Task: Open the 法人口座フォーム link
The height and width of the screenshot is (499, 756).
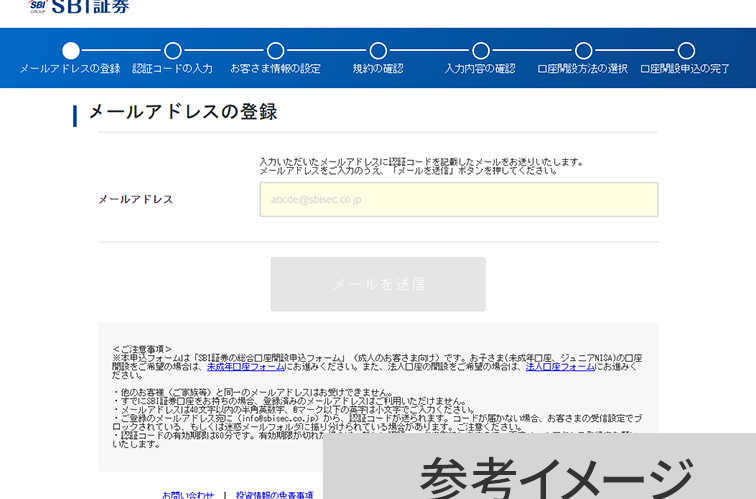Action: pos(560,367)
